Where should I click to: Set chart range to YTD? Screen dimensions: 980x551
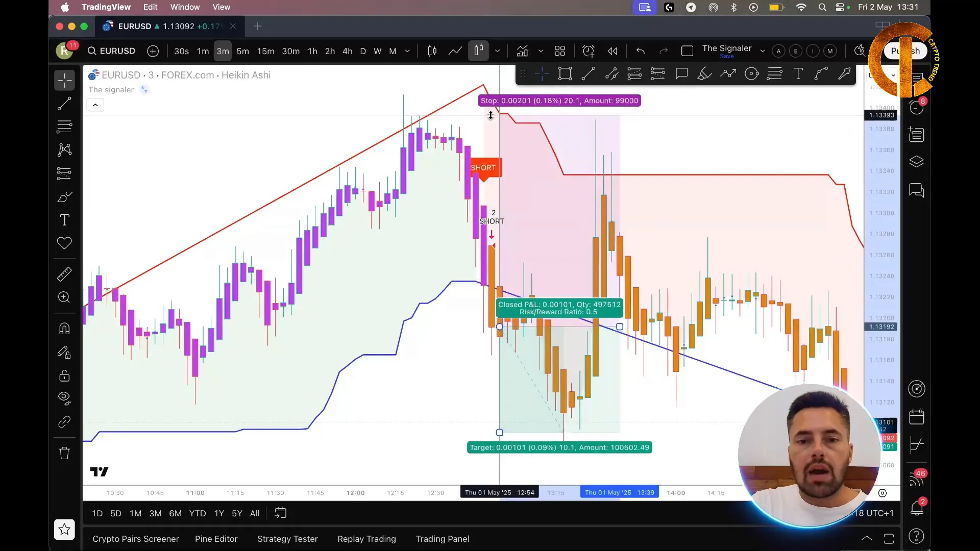pos(198,513)
